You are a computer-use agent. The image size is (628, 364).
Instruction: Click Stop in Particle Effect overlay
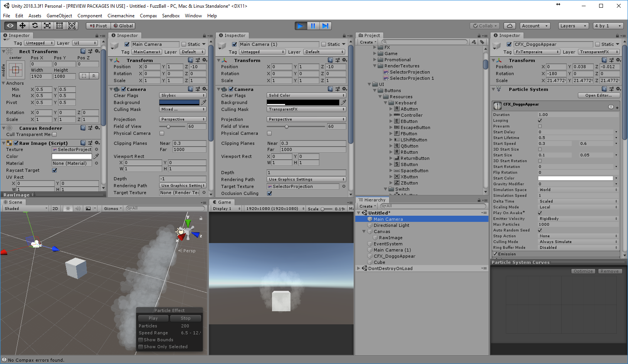tap(186, 318)
